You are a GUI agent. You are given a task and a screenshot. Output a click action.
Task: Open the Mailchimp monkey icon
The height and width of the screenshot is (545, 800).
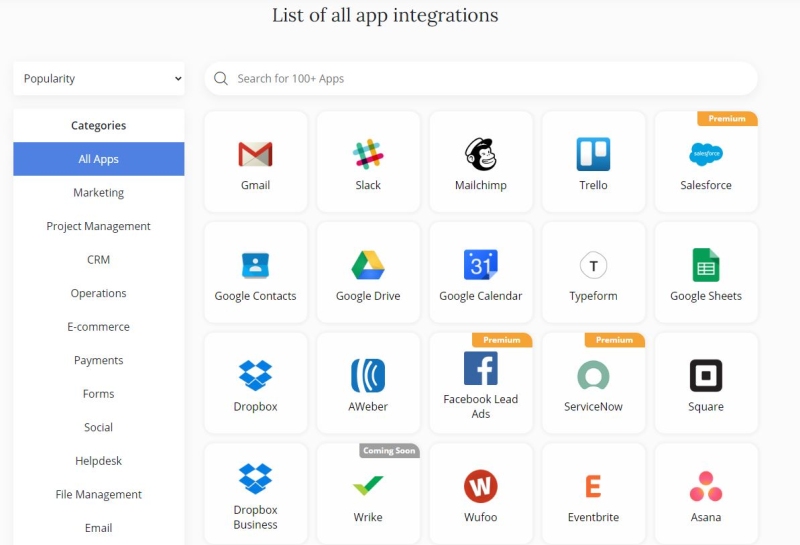(481, 154)
